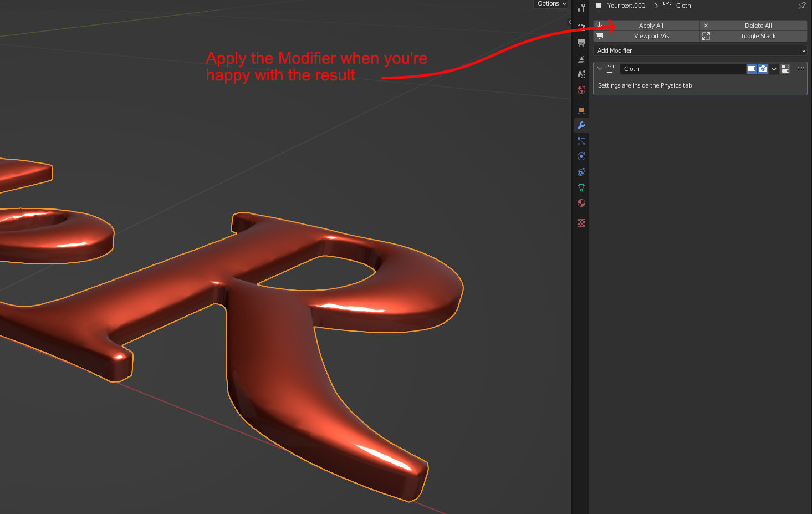812x514 pixels.
Task: Open the Add Modifier dropdown
Action: 700,50
